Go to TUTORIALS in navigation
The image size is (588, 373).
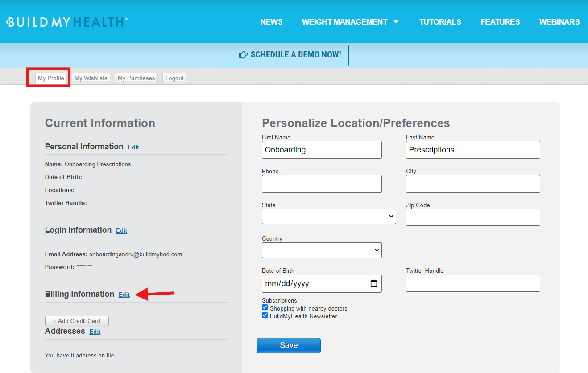[440, 22]
